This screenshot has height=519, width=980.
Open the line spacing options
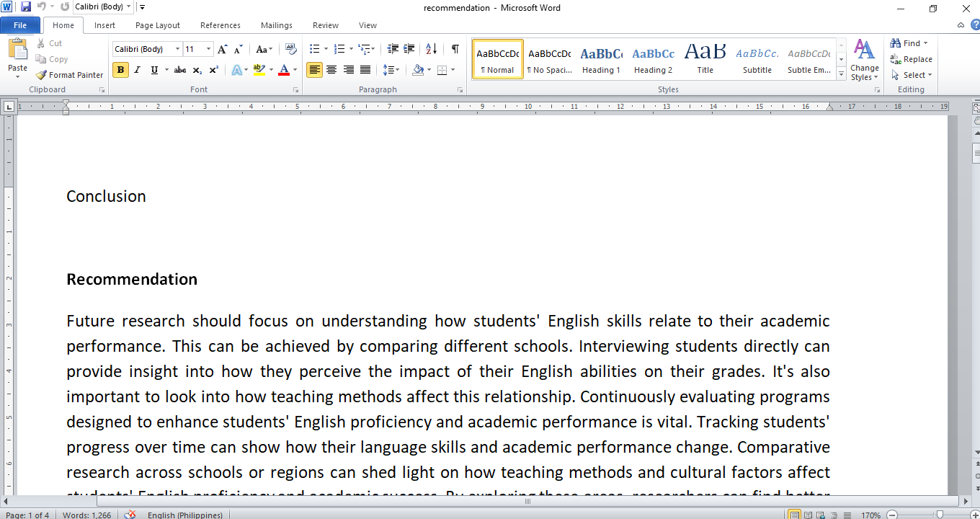click(391, 70)
